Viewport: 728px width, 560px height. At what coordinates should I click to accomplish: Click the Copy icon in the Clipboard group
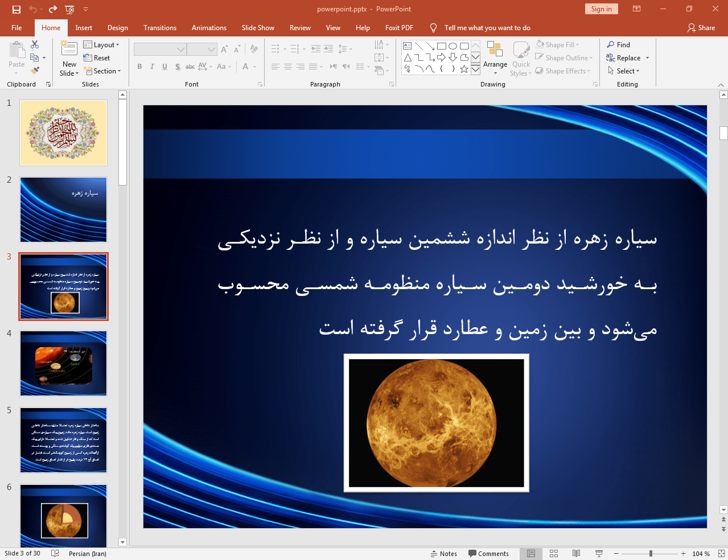tap(35, 57)
